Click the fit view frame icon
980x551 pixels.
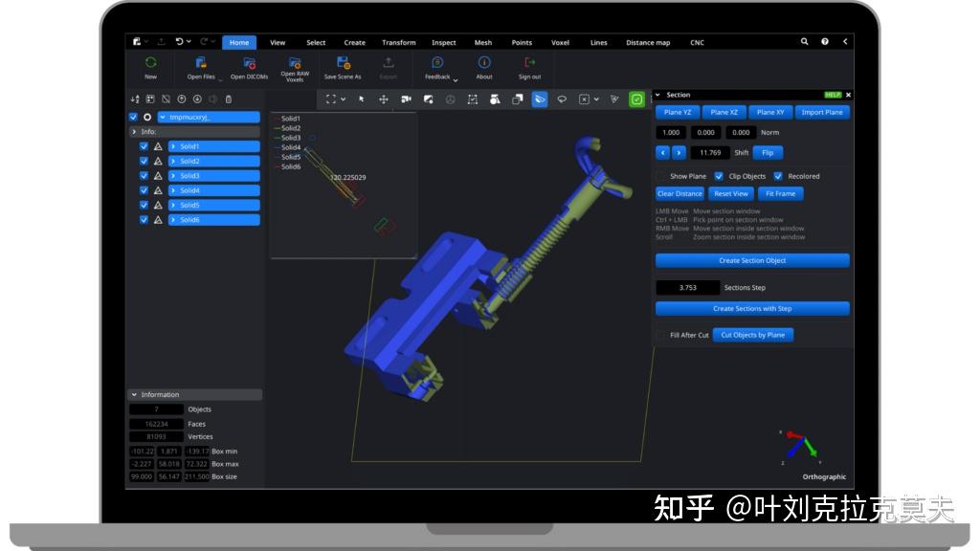tap(331, 99)
